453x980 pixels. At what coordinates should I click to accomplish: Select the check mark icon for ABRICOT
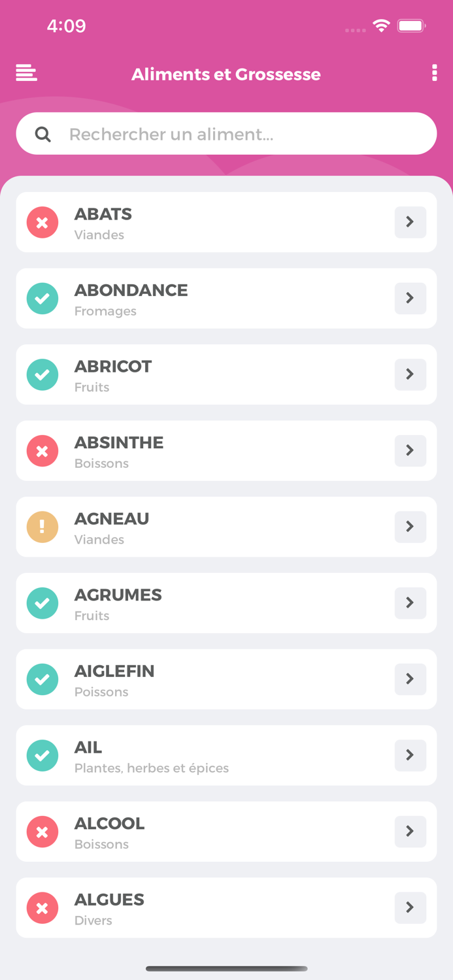[x=42, y=374]
